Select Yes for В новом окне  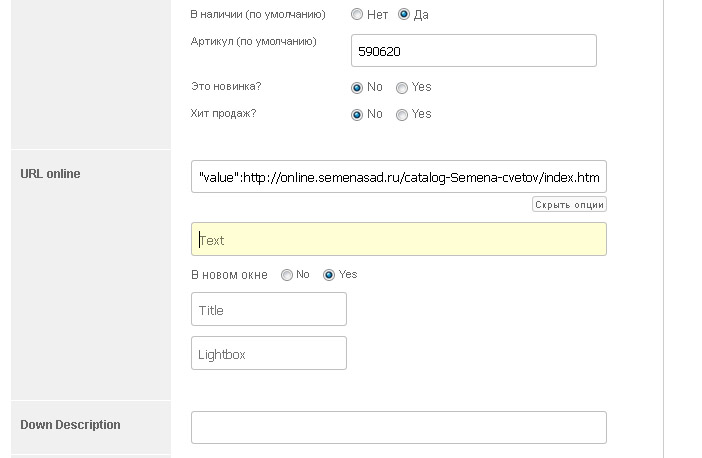[x=329, y=275]
